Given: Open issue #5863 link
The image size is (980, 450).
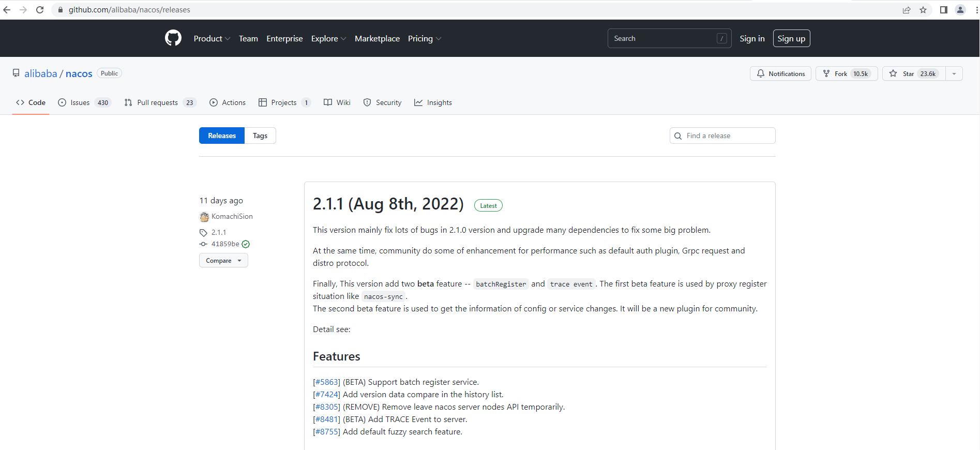Looking at the screenshot, I should tap(328, 382).
